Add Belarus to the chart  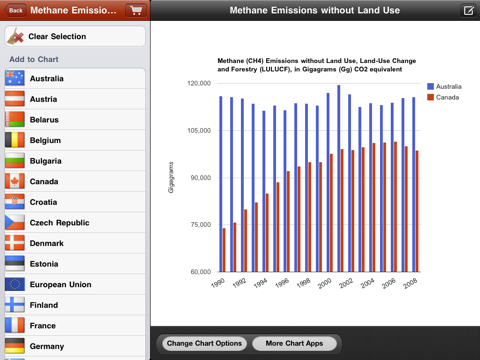75,120
